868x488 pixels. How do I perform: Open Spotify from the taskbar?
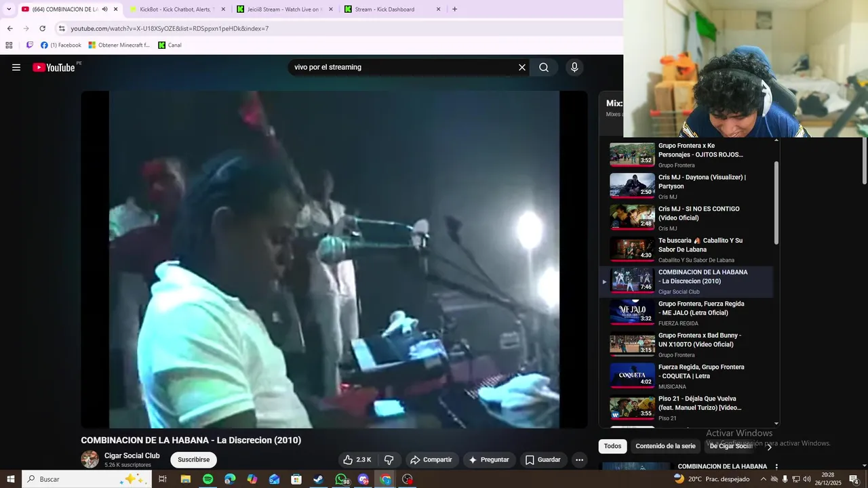click(208, 479)
